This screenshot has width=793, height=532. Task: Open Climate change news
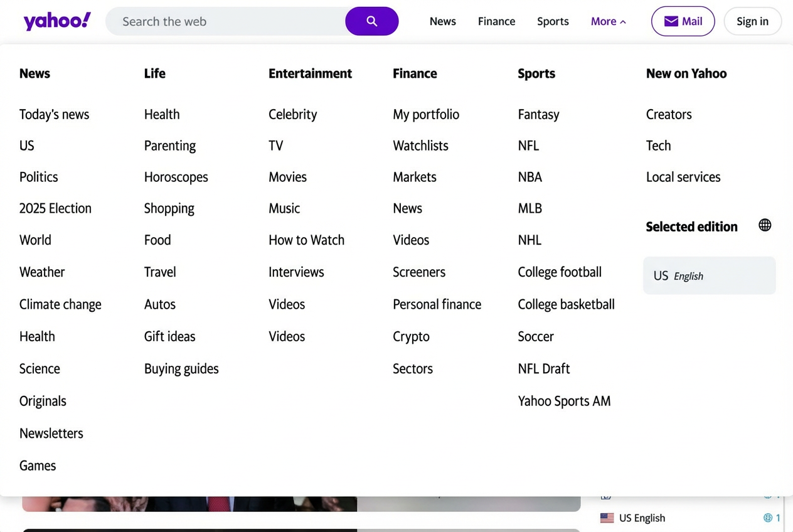point(60,304)
